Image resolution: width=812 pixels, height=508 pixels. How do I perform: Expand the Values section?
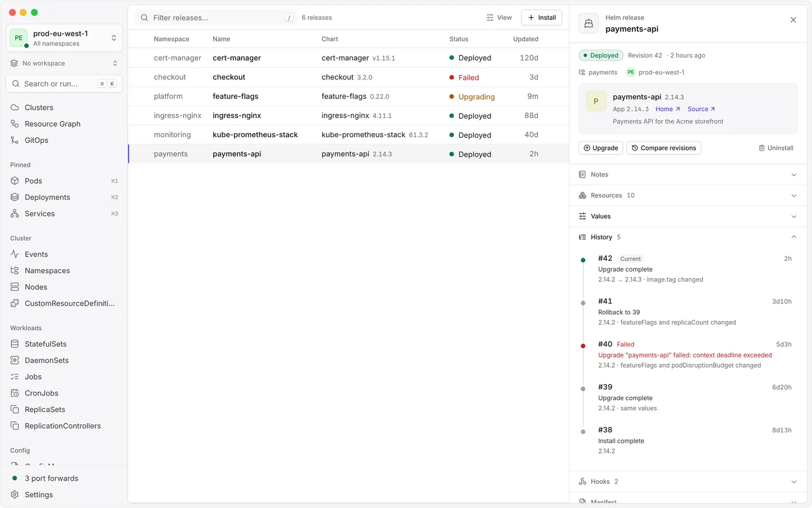click(x=688, y=217)
